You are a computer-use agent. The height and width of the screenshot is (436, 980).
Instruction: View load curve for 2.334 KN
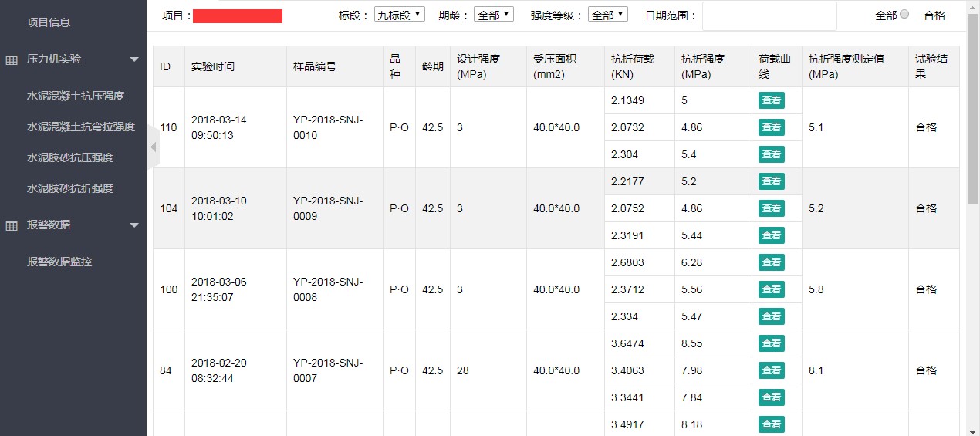[x=772, y=316]
